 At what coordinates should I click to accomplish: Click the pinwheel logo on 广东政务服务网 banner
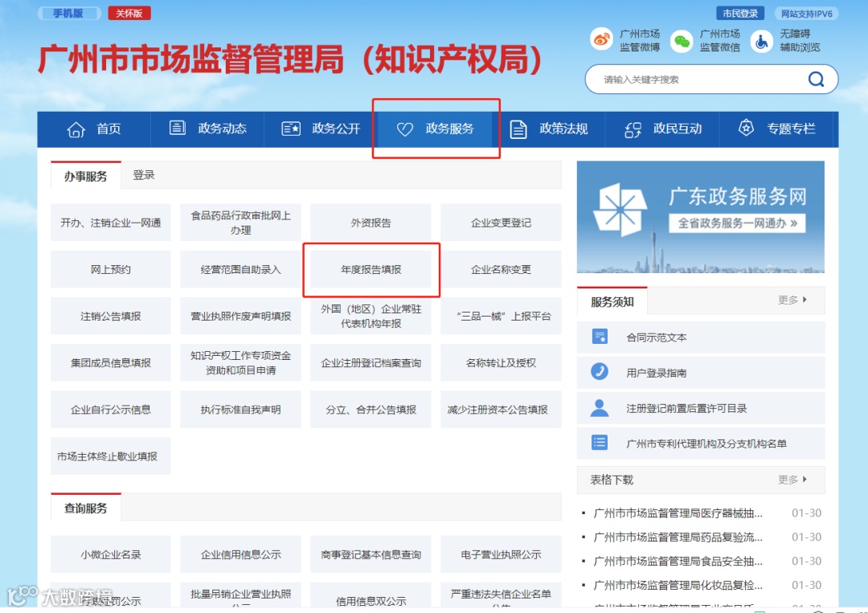[x=620, y=210]
